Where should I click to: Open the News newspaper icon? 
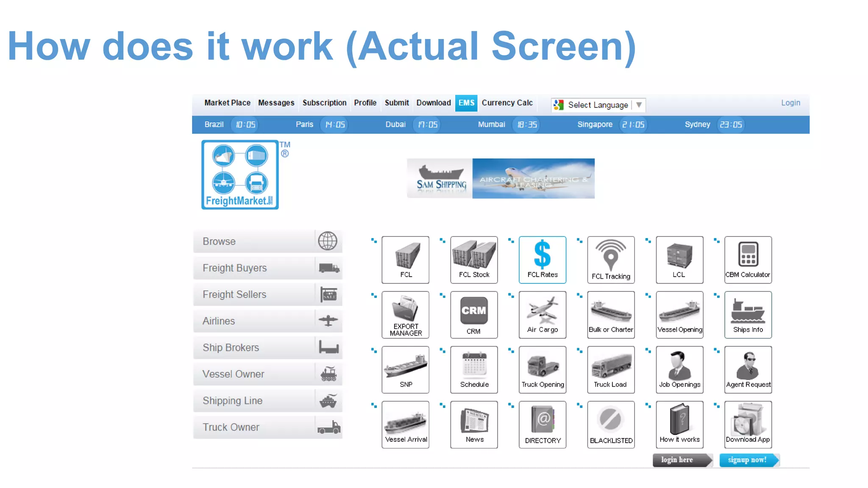pos(474,424)
